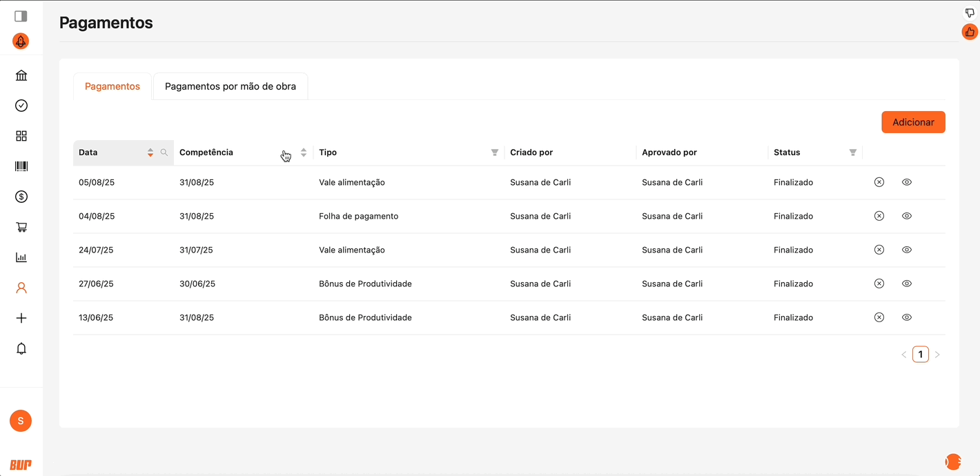Click the barcode sidebar icon
This screenshot has width=980, height=476.
pyautogui.click(x=21, y=166)
